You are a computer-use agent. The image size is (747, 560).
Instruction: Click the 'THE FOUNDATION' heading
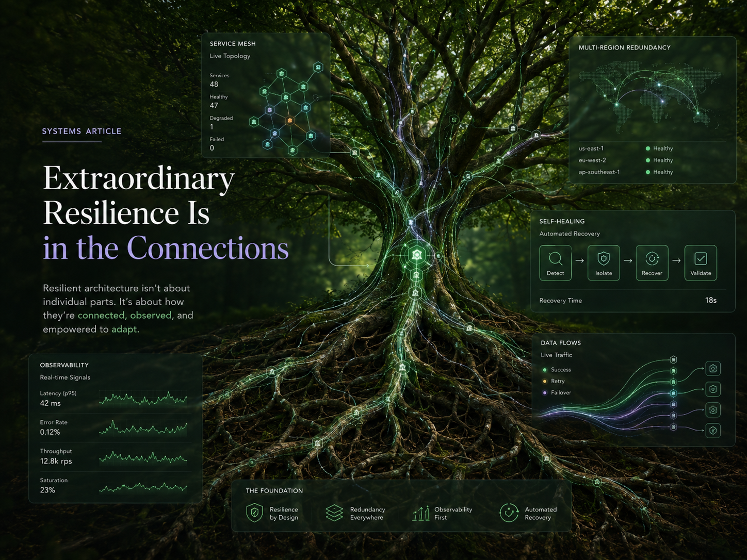click(274, 491)
